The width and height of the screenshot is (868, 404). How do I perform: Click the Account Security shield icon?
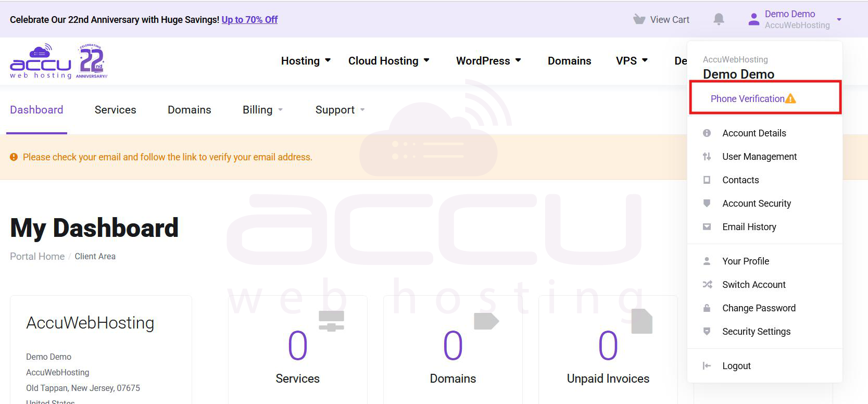coord(707,204)
